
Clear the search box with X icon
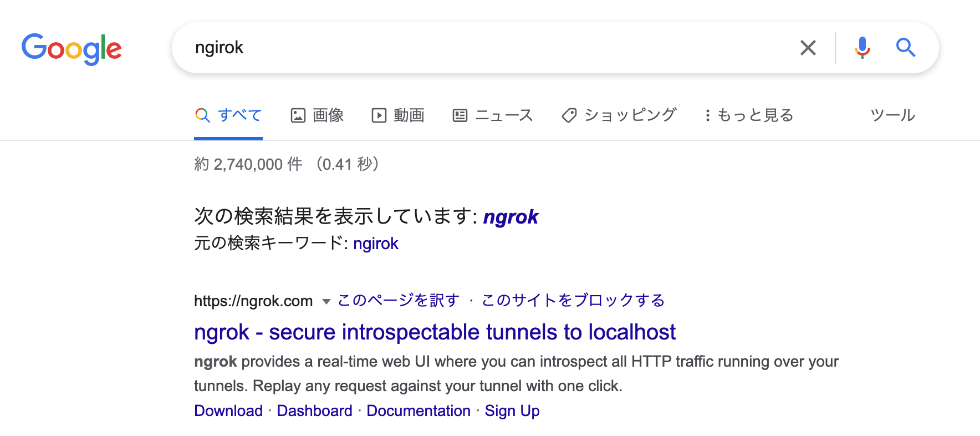pos(808,48)
